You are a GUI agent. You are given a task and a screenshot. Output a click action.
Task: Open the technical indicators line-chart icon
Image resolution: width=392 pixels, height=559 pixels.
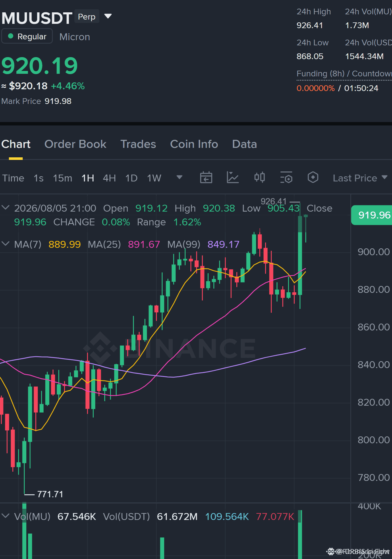click(x=233, y=177)
